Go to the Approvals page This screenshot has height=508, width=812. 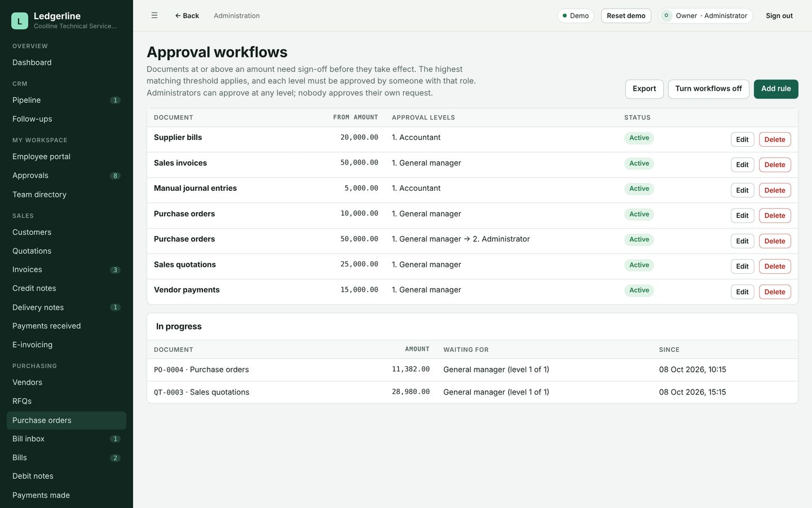click(67, 176)
